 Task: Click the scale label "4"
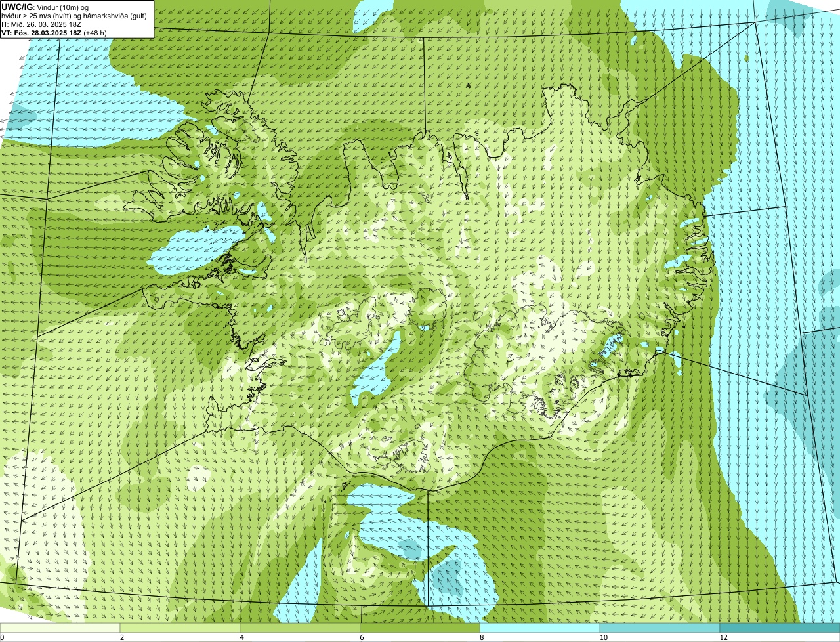(242, 637)
